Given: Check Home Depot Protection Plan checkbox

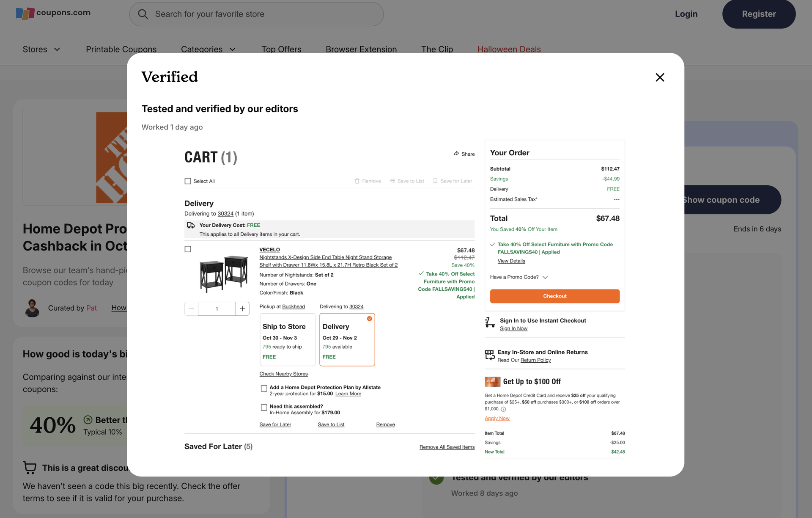Looking at the screenshot, I should [x=264, y=388].
